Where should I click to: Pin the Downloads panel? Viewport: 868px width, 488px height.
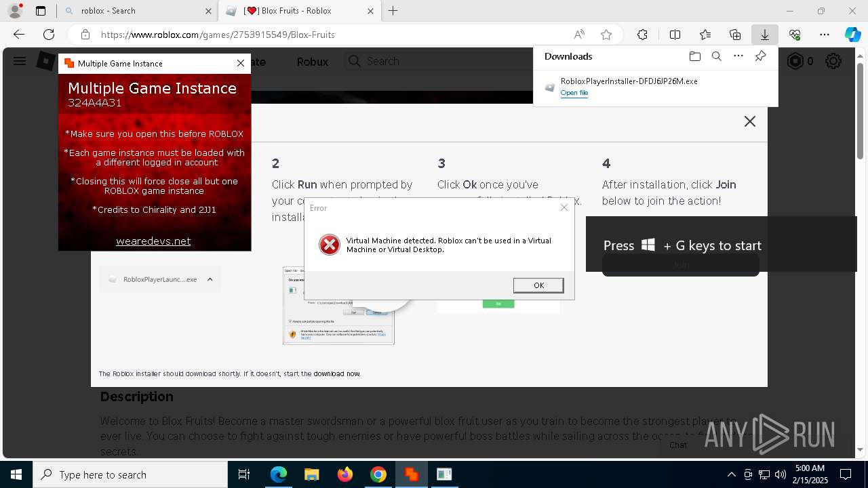(x=760, y=56)
